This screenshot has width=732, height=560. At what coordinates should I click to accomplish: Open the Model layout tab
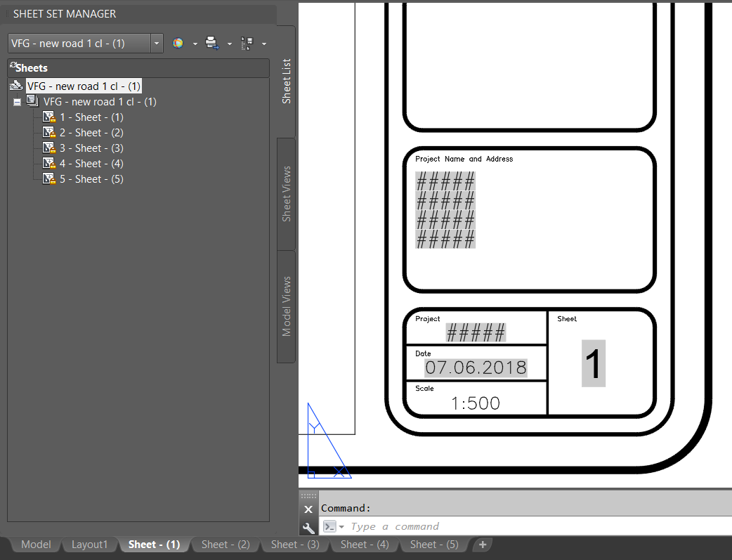point(36,545)
